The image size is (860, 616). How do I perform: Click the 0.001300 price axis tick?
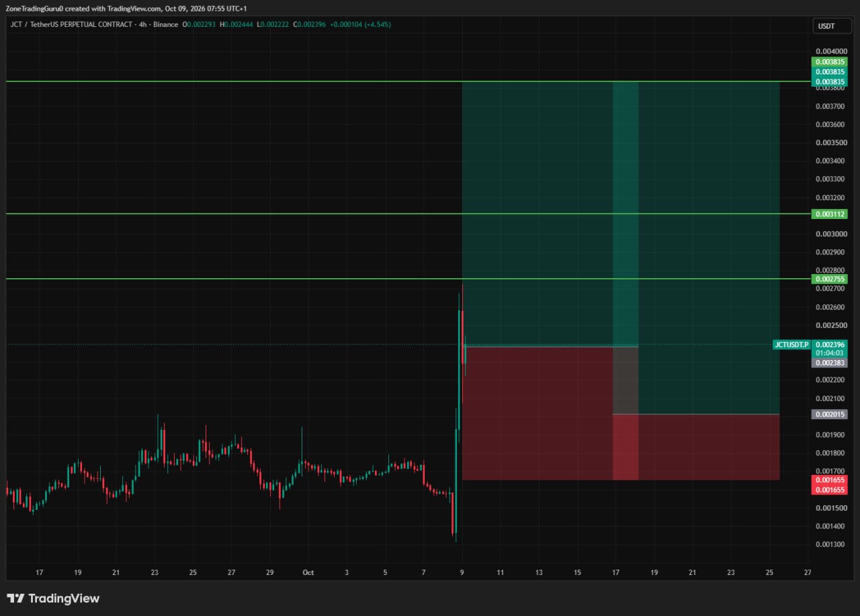(x=830, y=544)
